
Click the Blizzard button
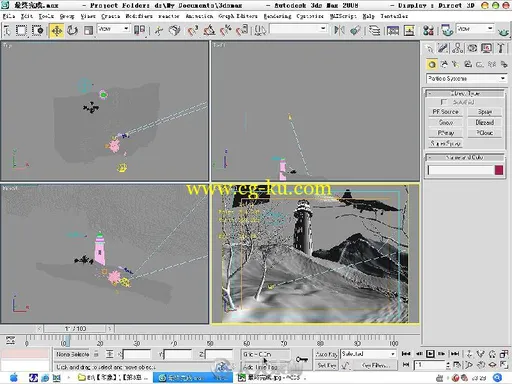click(485, 122)
